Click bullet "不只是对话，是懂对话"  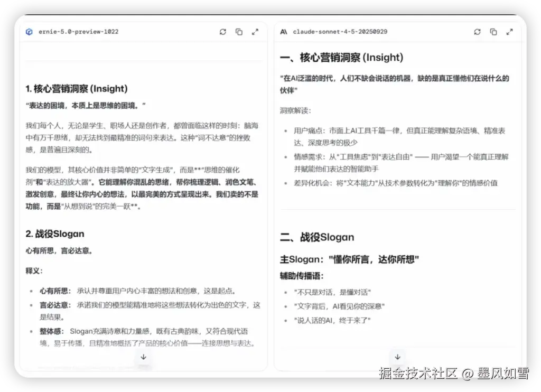point(332,292)
